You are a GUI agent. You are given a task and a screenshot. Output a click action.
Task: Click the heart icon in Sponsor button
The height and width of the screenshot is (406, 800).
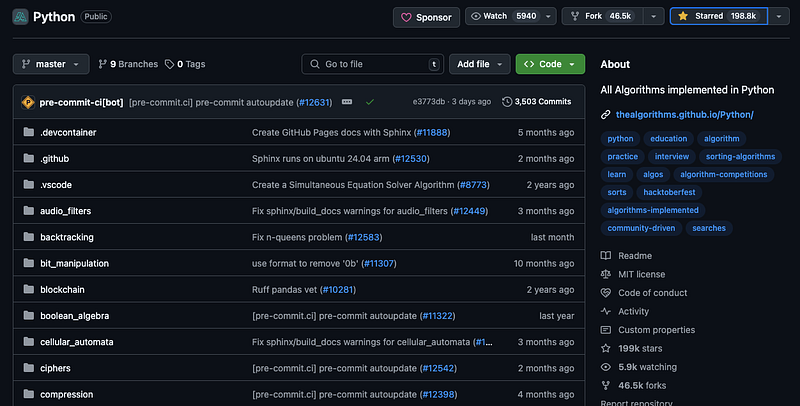coord(406,17)
